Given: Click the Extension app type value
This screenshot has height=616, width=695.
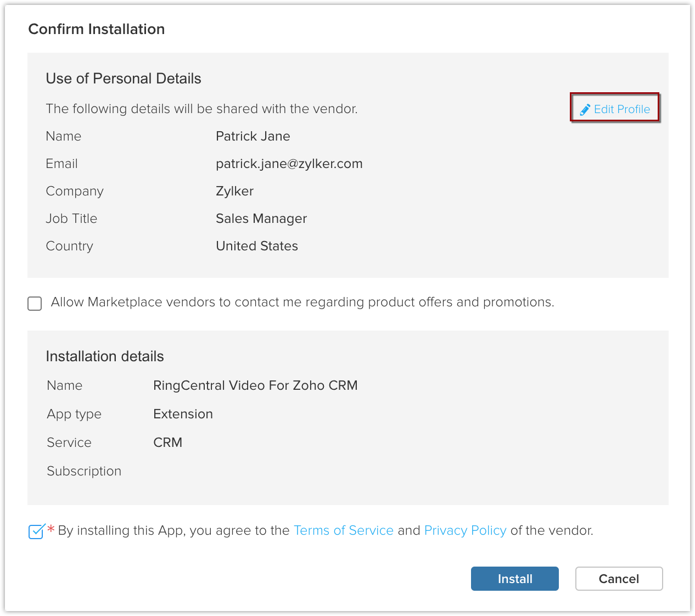Looking at the screenshot, I should 183,414.
